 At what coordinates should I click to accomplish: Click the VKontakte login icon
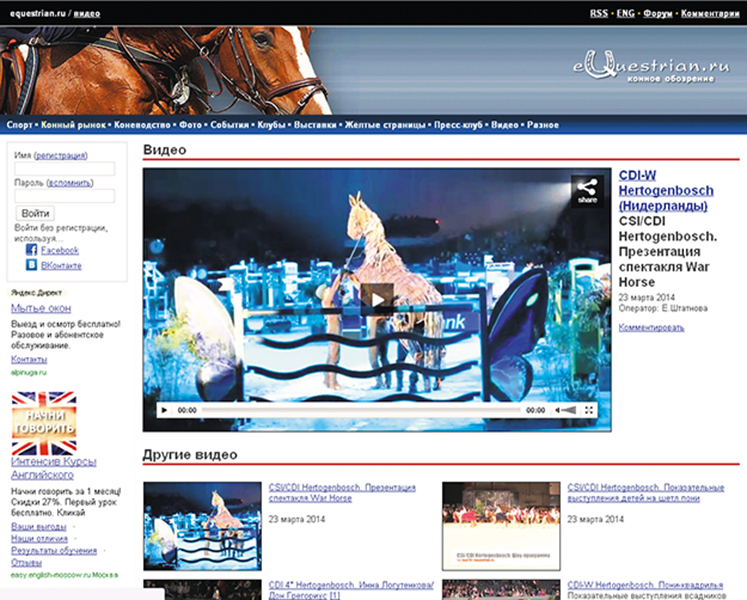31,265
